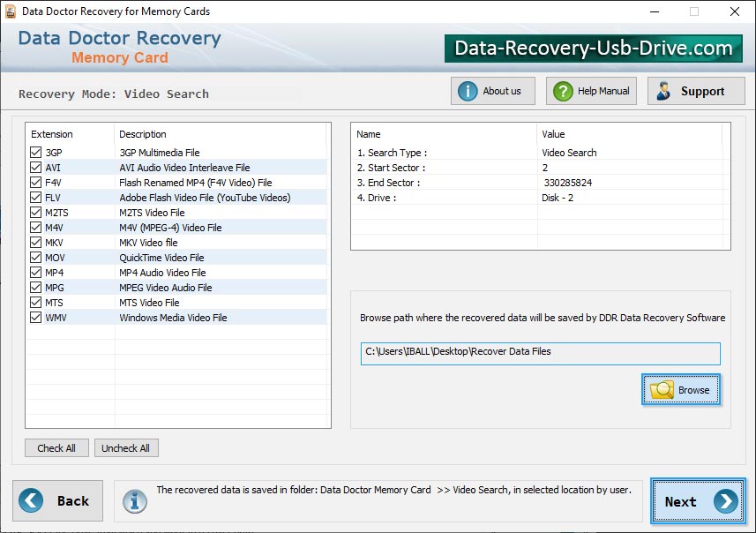Click the '2. Start Sector :' row name

(391, 168)
